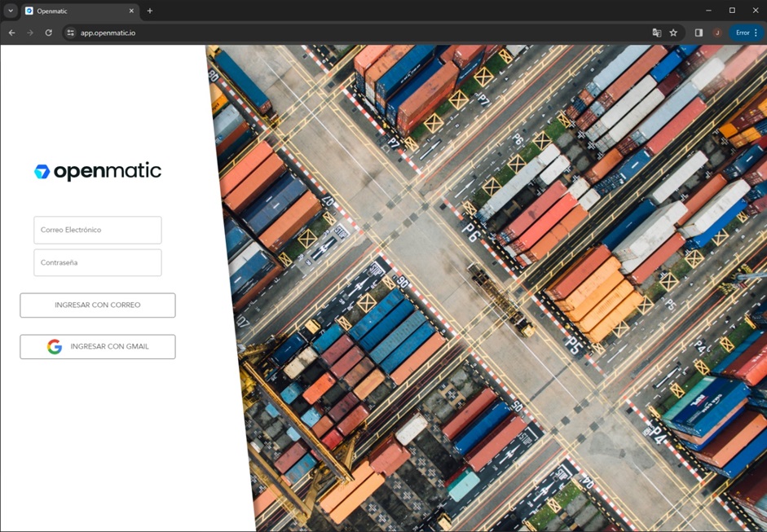Click the Openmatic logo
Viewport: 767px width, 532px height.
point(98,171)
